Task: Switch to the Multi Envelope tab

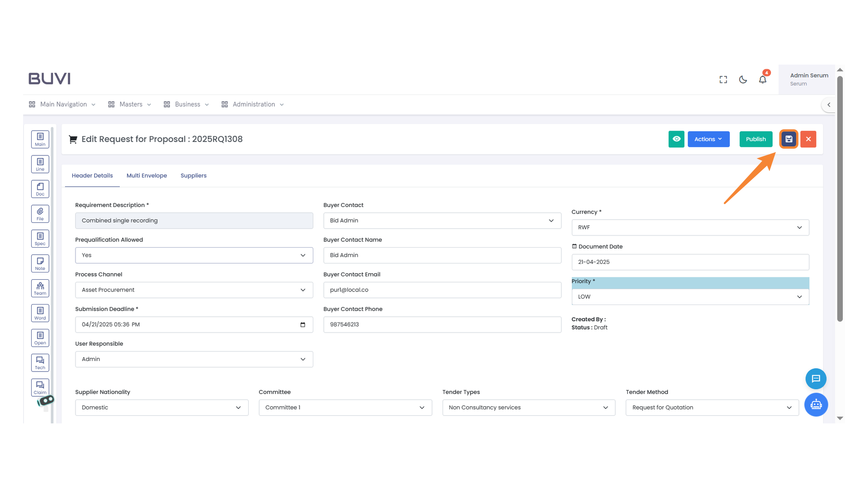Action: (146, 176)
